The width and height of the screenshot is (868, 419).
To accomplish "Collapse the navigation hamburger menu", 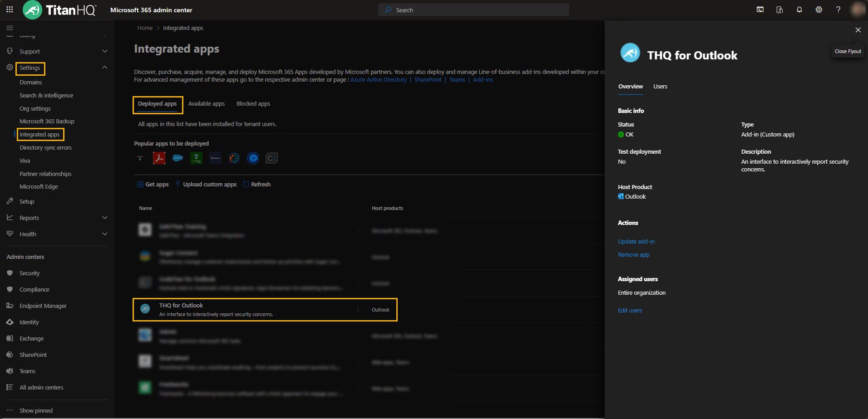I will point(10,28).
